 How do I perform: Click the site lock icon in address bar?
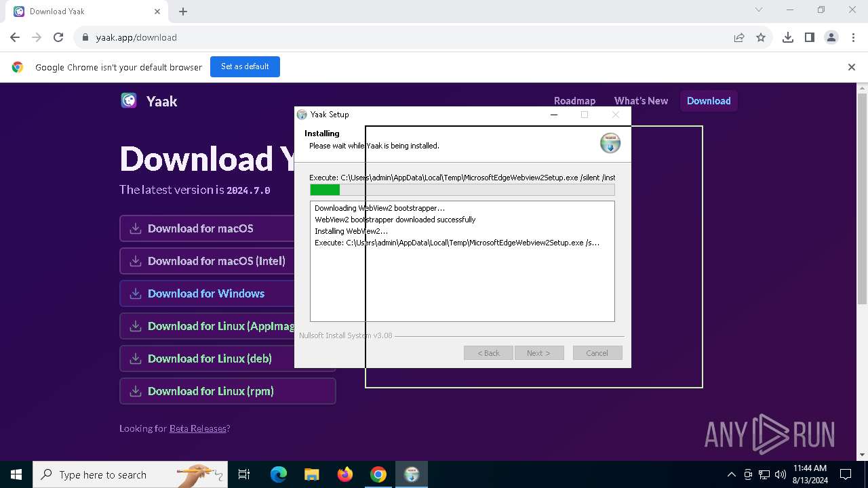click(x=85, y=37)
